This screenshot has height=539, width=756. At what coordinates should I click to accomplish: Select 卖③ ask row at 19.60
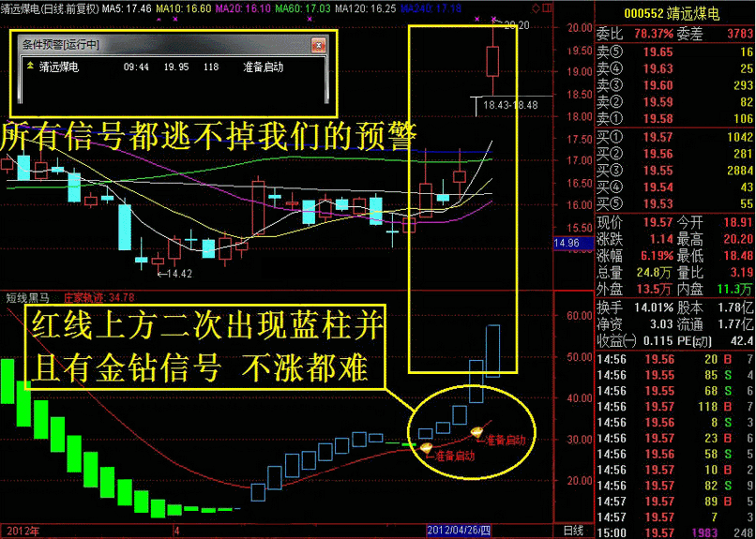[675, 85]
